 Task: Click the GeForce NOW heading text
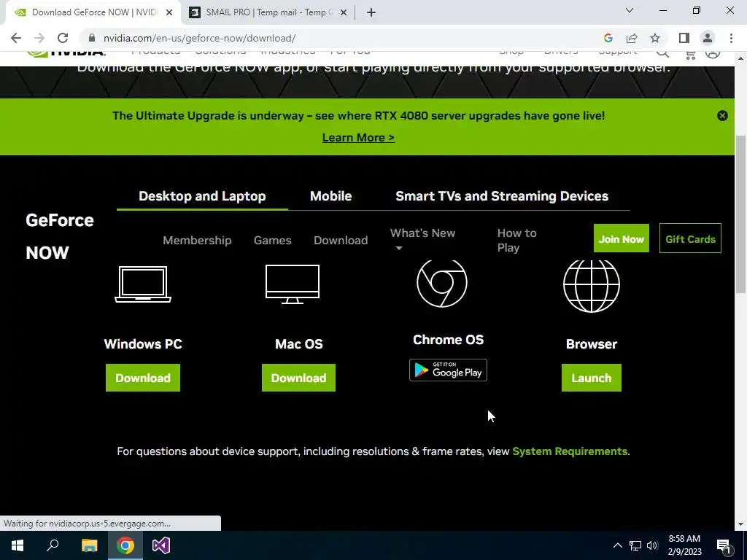pyautogui.click(x=60, y=236)
